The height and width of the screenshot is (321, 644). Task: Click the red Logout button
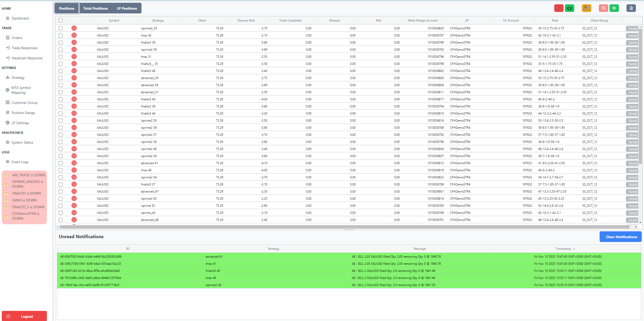coord(24,316)
